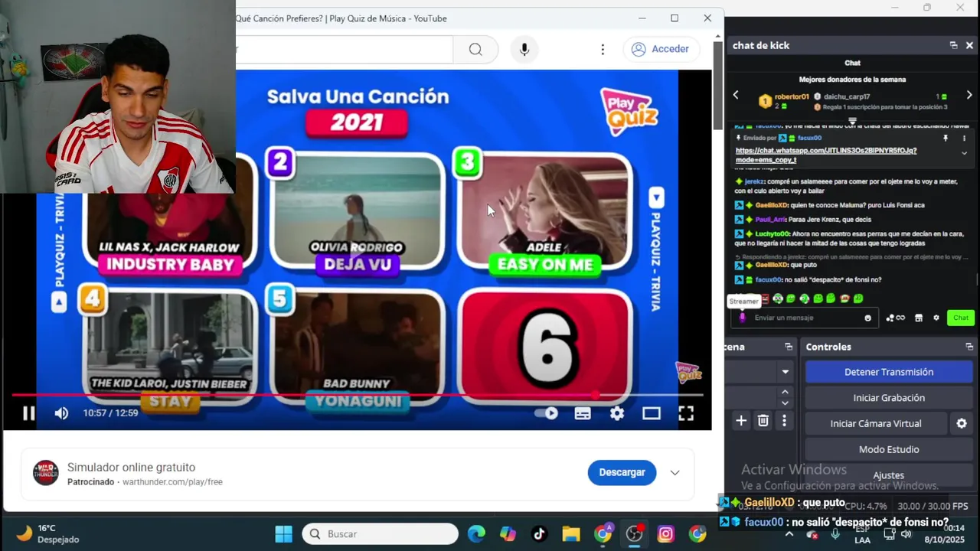The height and width of the screenshot is (551, 980).
Task: Open the pinned message three-dot options
Action: coord(964,139)
